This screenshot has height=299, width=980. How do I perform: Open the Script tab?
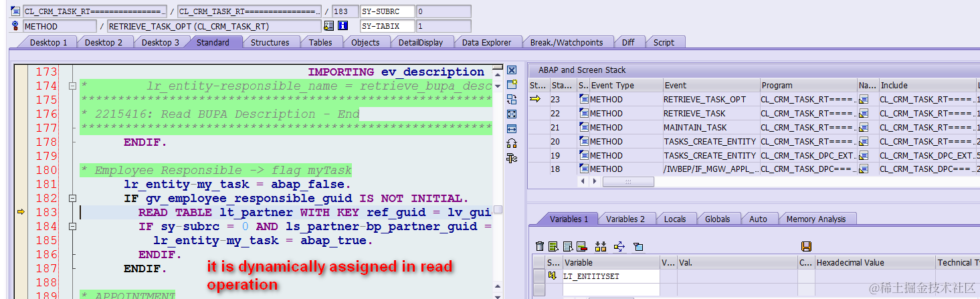click(x=664, y=42)
